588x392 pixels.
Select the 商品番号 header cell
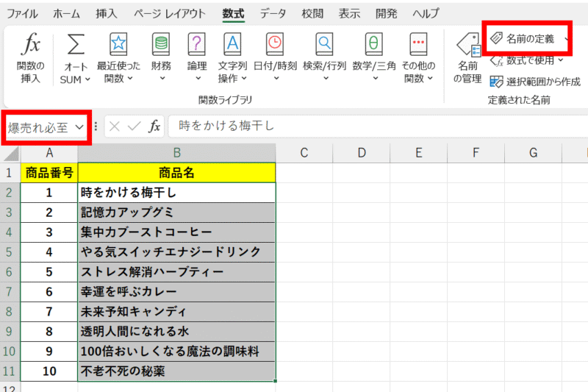click(49, 173)
